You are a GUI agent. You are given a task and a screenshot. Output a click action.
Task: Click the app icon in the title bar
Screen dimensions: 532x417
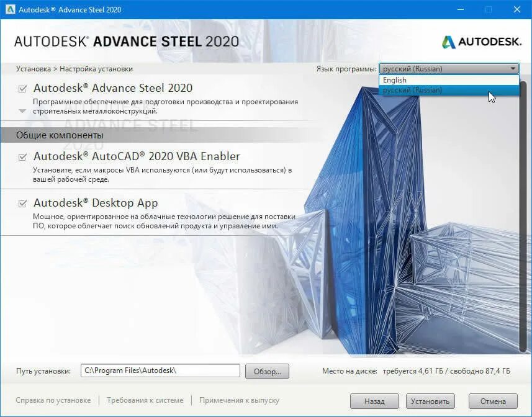tap(10, 9)
